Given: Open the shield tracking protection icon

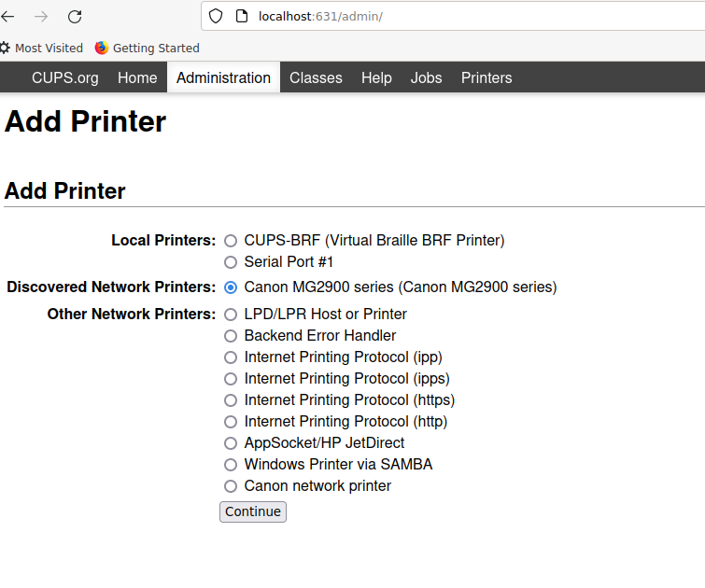Looking at the screenshot, I should click(216, 16).
